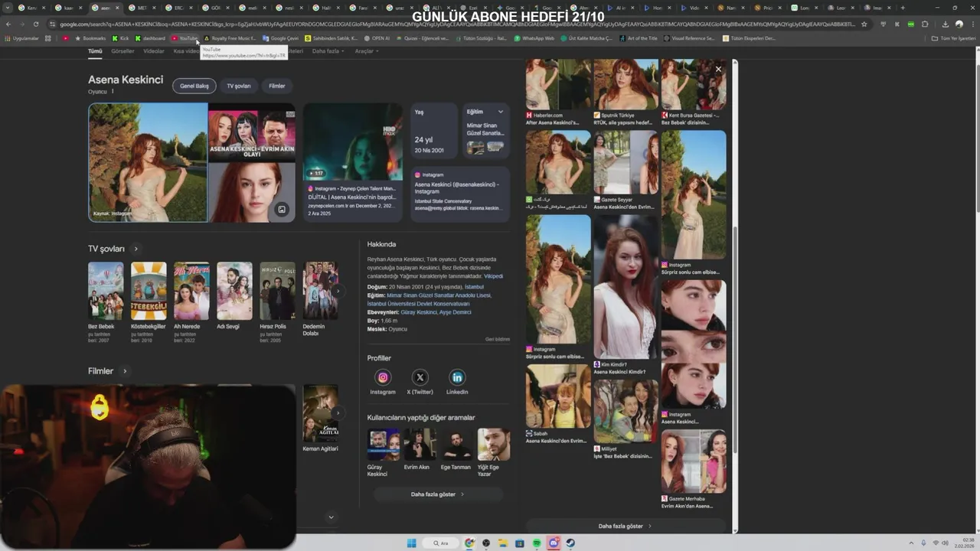Expand the Eğitim card chevron
The width and height of the screenshot is (980, 551).
(501, 112)
